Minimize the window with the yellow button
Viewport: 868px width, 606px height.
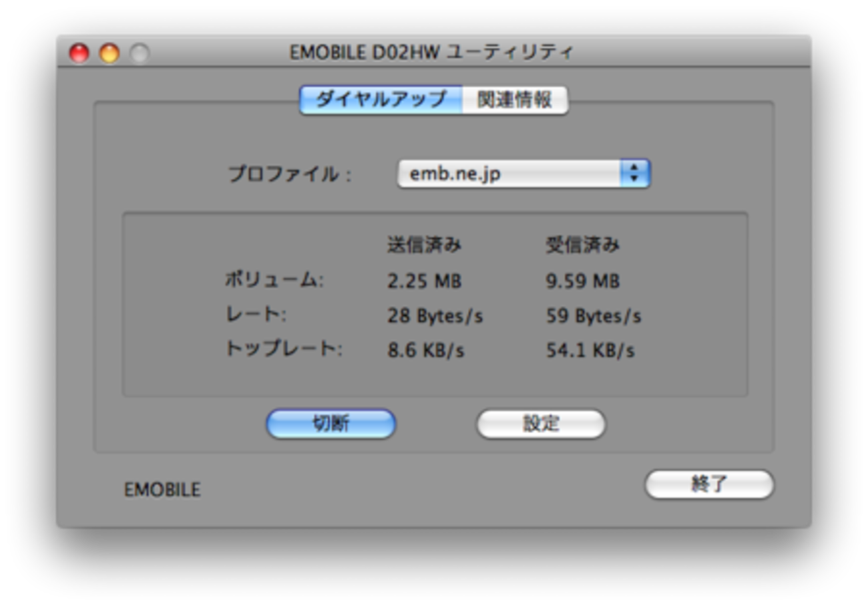click(x=110, y=53)
